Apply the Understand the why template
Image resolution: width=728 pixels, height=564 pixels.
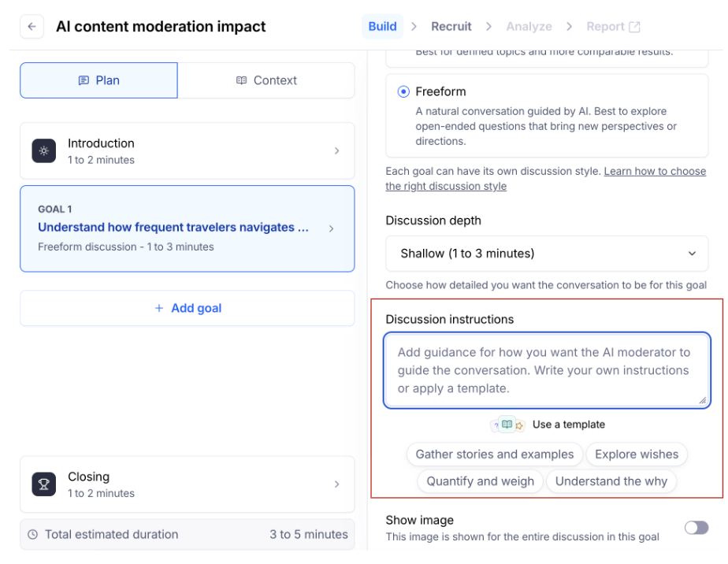pos(611,481)
